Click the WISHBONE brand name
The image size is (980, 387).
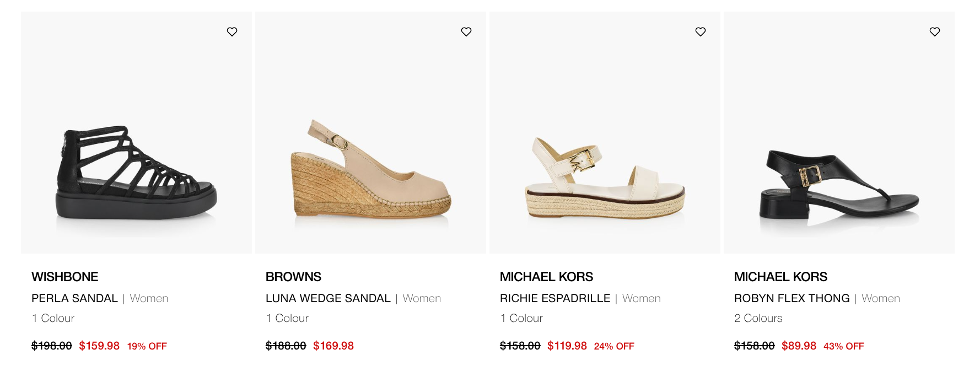pyautogui.click(x=65, y=277)
